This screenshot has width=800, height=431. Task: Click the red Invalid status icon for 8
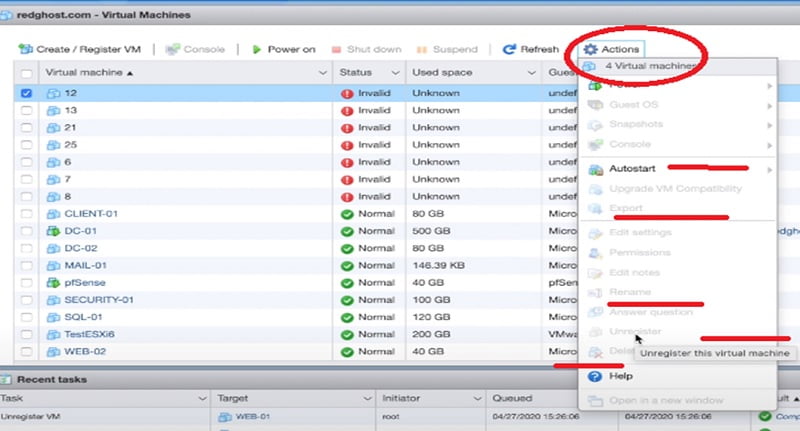click(x=347, y=197)
